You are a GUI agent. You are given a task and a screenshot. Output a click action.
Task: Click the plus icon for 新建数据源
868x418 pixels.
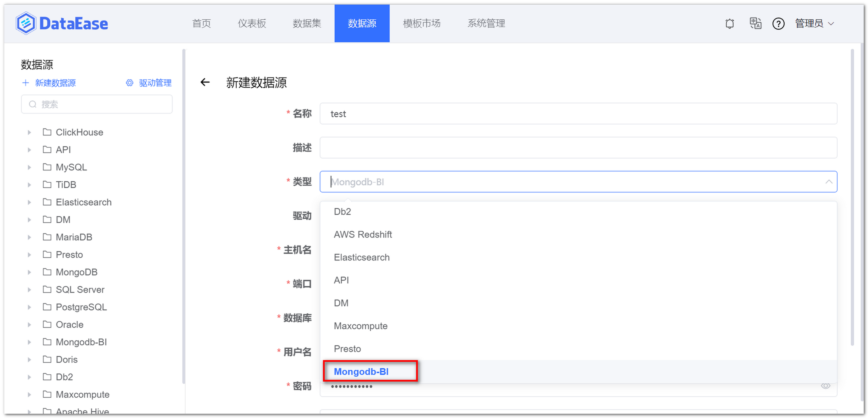pyautogui.click(x=25, y=83)
